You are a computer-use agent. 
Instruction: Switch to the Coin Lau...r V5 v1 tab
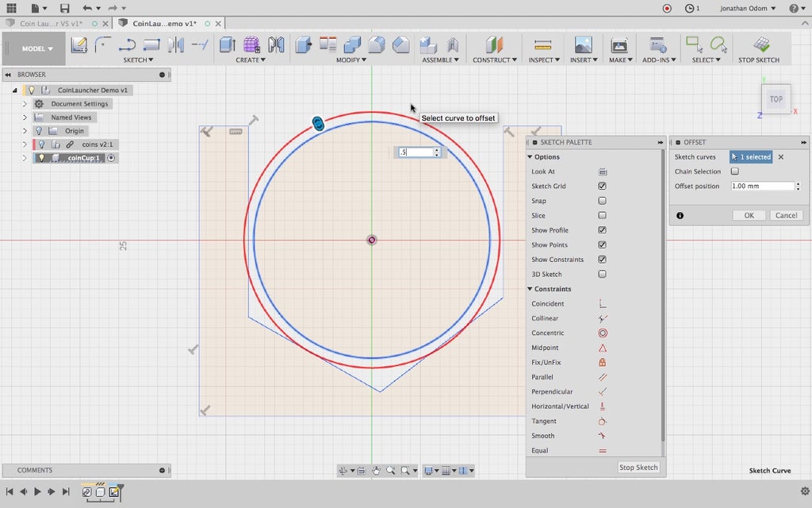point(49,24)
